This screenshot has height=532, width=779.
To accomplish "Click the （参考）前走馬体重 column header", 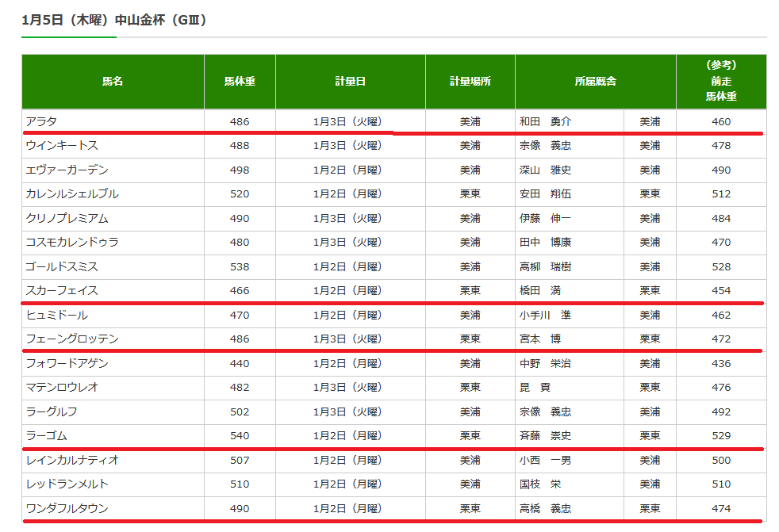I will click(x=721, y=82).
